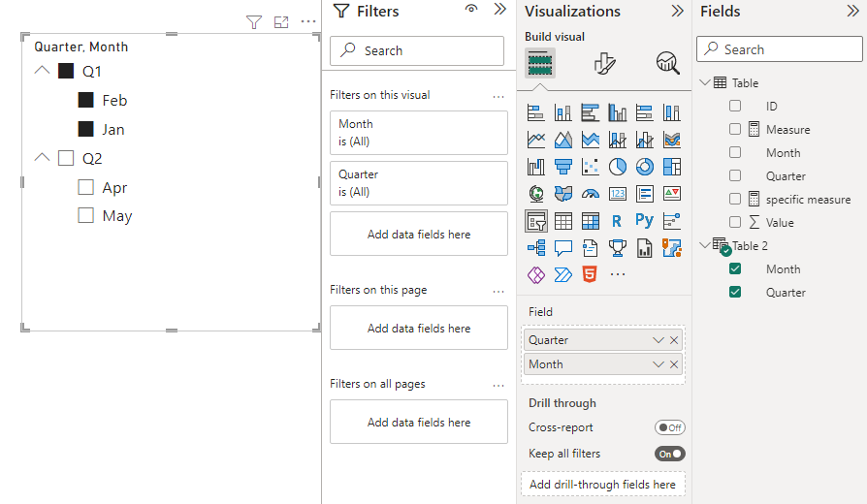Image resolution: width=867 pixels, height=504 pixels.
Task: Choose the Q&A speech bubble visual
Action: tap(562, 247)
